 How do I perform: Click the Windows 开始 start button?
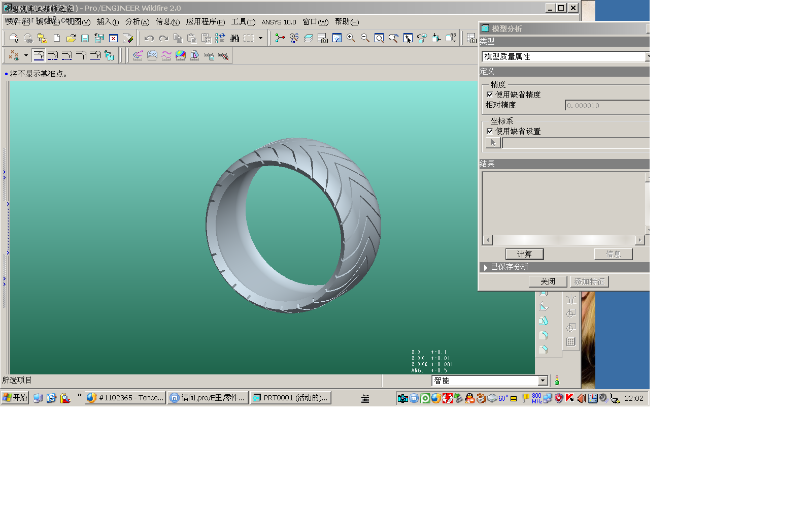[x=15, y=398]
